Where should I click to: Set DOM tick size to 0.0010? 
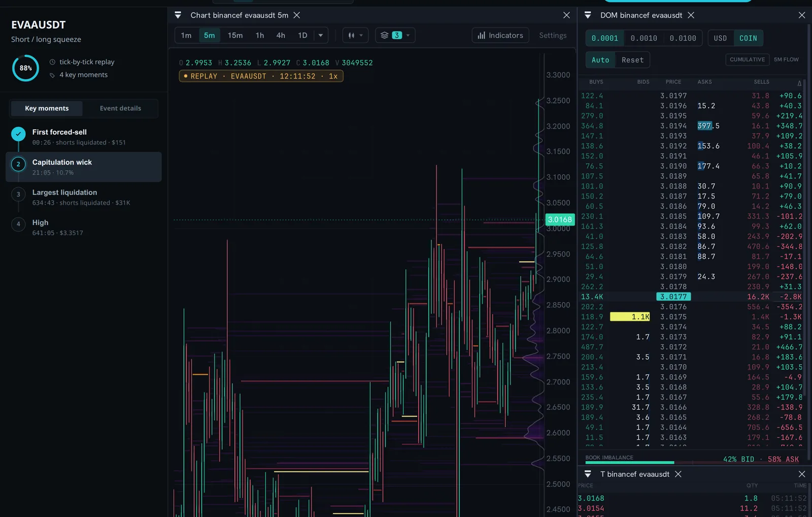coord(644,38)
